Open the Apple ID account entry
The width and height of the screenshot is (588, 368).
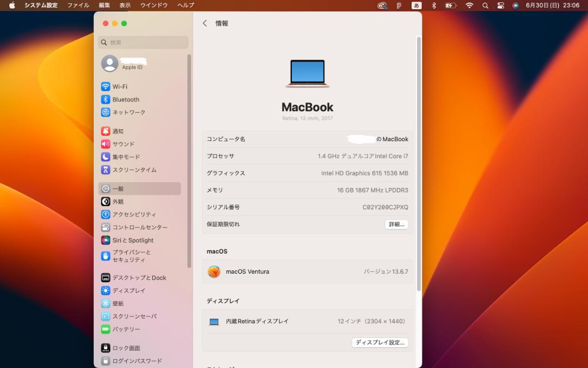click(139, 63)
